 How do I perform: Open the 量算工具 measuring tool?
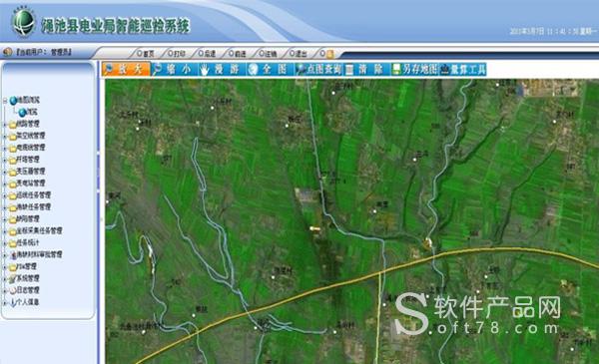pyautogui.click(x=462, y=69)
